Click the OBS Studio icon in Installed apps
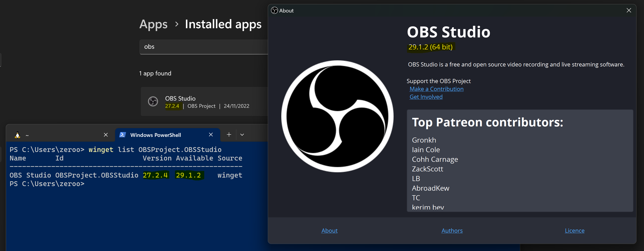The image size is (644, 251). [153, 102]
